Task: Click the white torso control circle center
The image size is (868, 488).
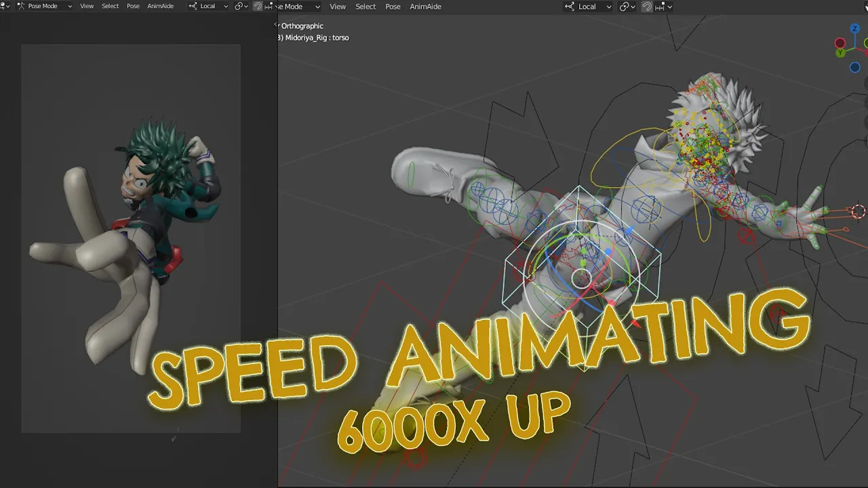Action: click(582, 277)
